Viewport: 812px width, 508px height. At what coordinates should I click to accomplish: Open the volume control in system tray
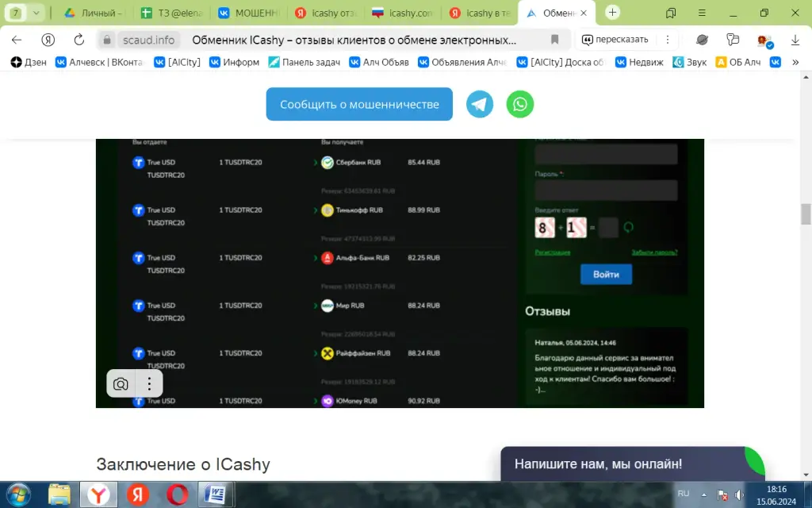pos(740,495)
